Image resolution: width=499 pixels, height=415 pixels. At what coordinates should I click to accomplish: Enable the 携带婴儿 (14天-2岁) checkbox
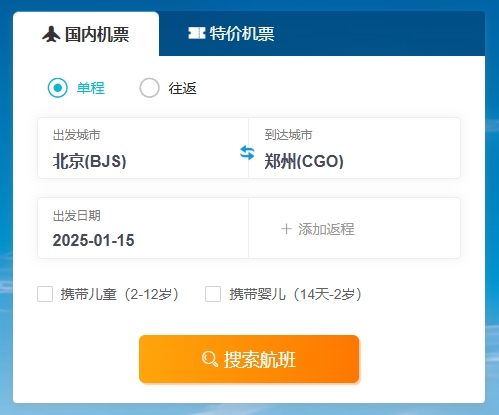pos(213,294)
